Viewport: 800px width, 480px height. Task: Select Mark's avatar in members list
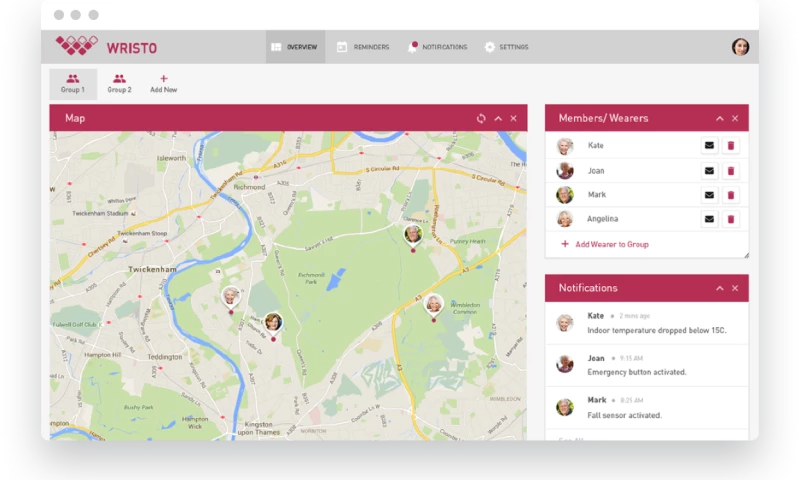coord(565,195)
